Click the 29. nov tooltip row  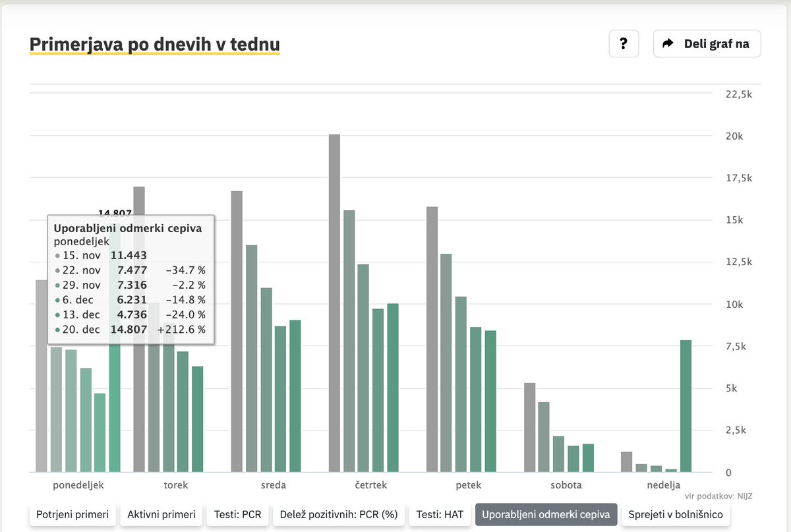pos(131,285)
